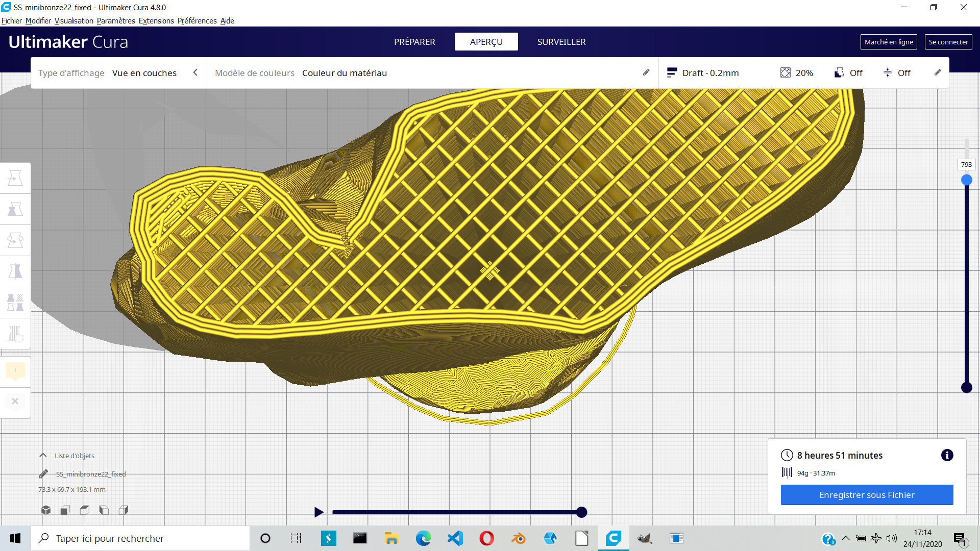The width and height of the screenshot is (980, 551).
Task: Click the yellow notification message icon
Action: click(15, 371)
